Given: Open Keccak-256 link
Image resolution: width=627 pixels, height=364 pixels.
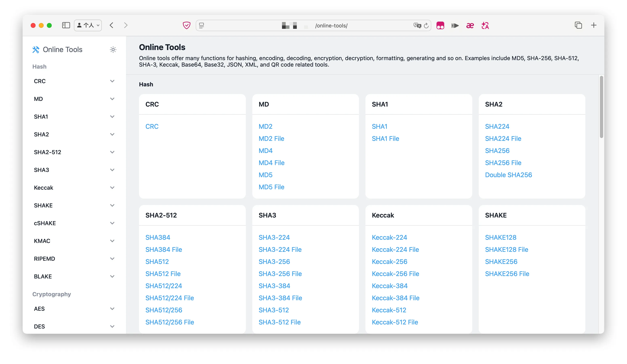Looking at the screenshot, I should coord(389,262).
